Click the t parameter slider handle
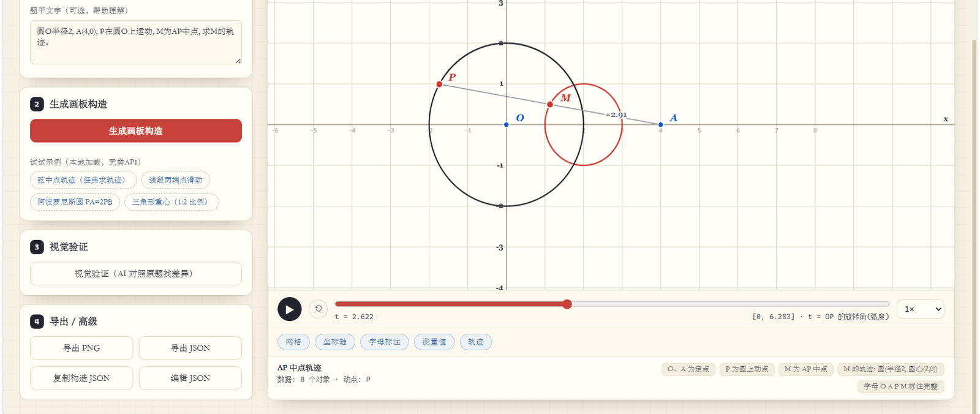The image size is (980, 414). 567,304
